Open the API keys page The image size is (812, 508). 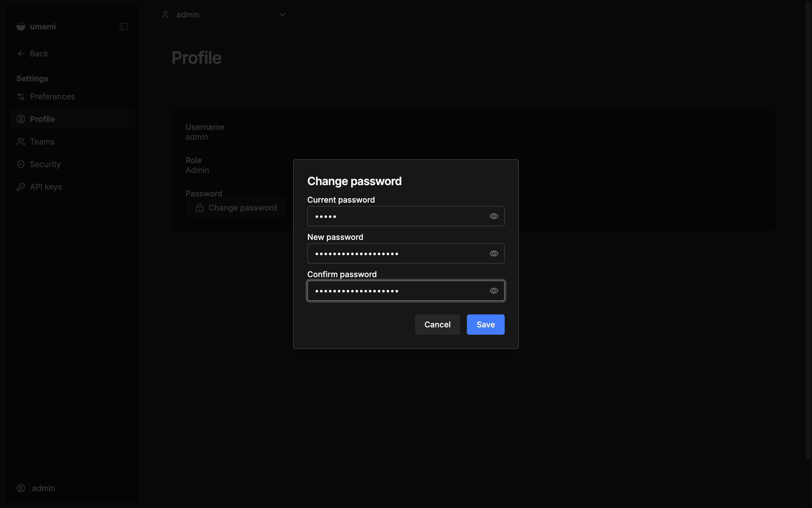pos(72,187)
